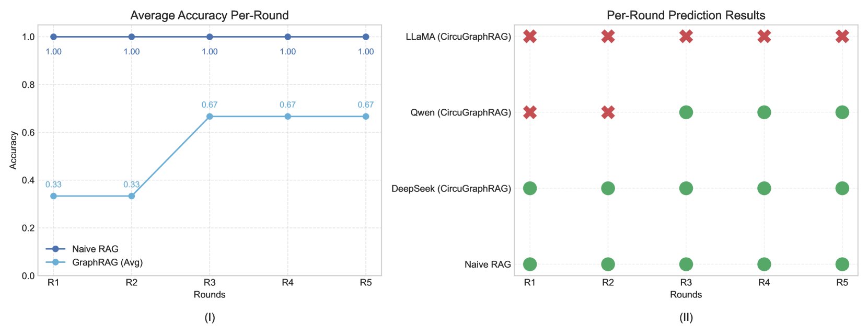Screen dimensions: 868x334
Task: Click DeepSeek green circle at R4
Action: [764, 188]
